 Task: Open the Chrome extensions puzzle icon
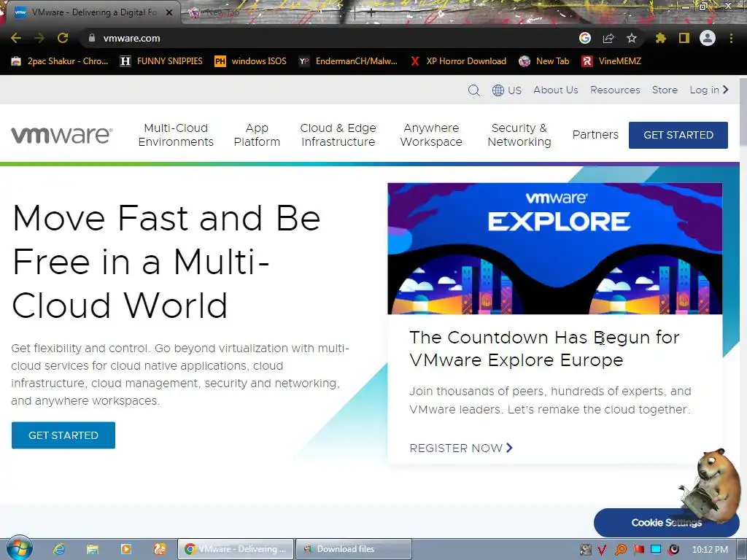tap(660, 38)
